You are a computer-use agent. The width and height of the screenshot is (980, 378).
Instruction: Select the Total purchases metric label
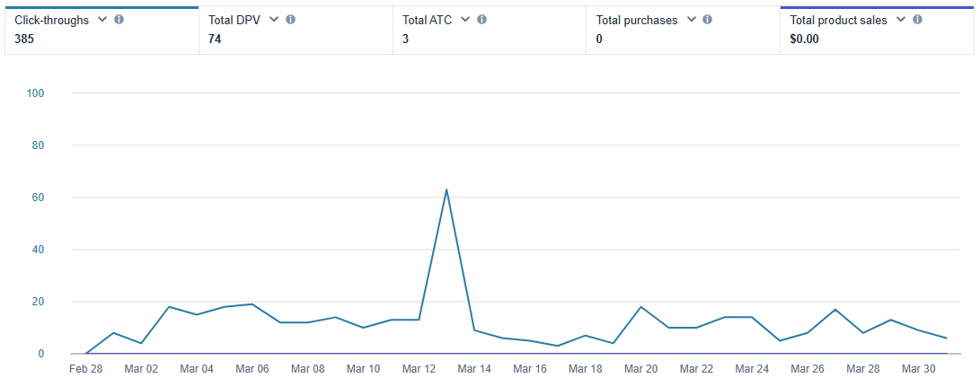pyautogui.click(x=637, y=20)
